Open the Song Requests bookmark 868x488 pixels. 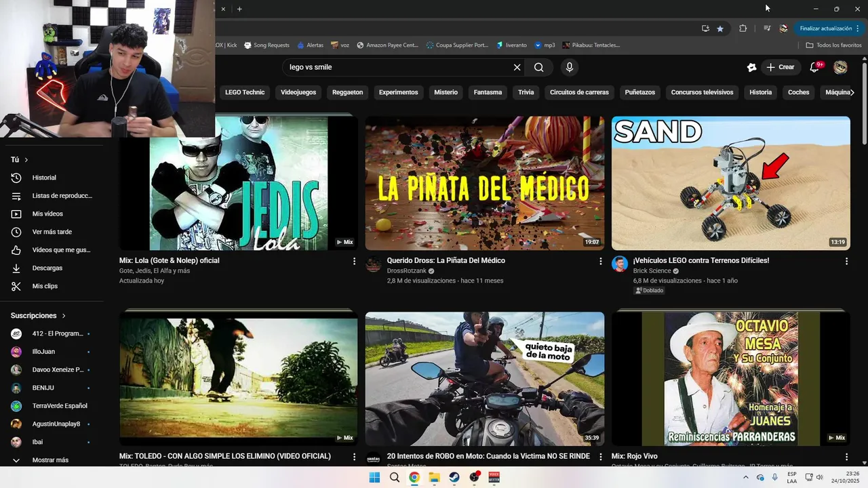[x=267, y=45]
